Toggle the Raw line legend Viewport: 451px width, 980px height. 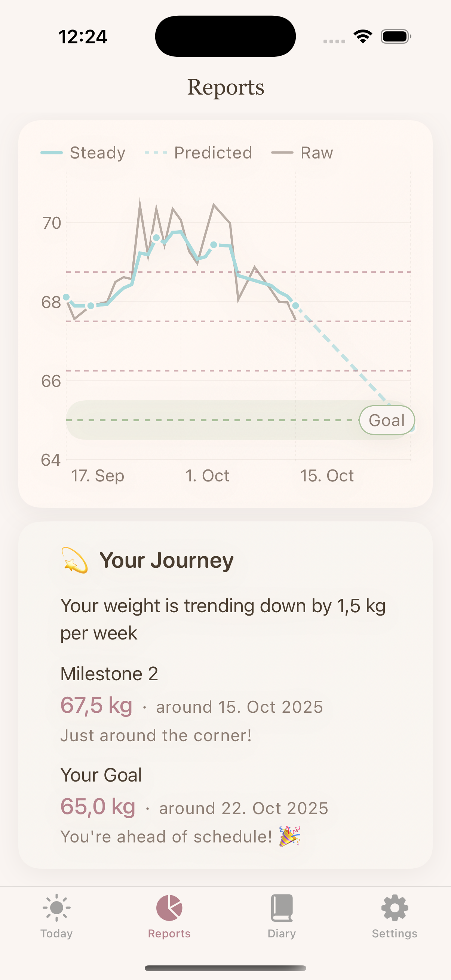302,153
